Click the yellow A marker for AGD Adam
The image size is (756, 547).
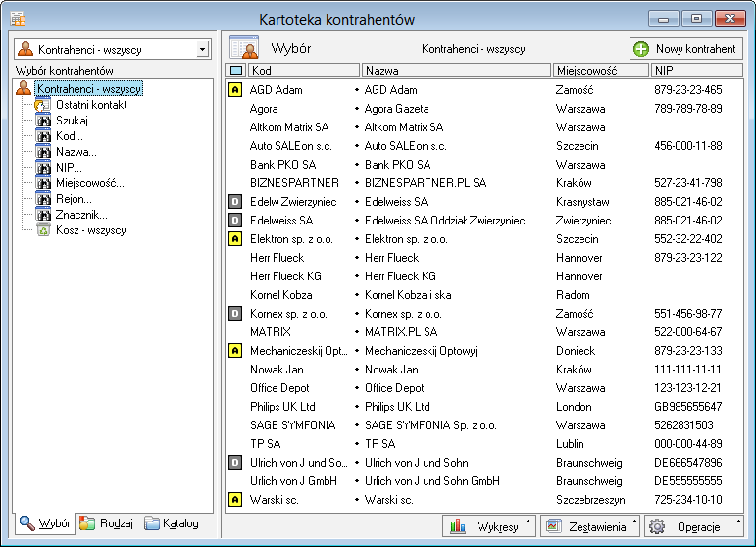pos(235,90)
